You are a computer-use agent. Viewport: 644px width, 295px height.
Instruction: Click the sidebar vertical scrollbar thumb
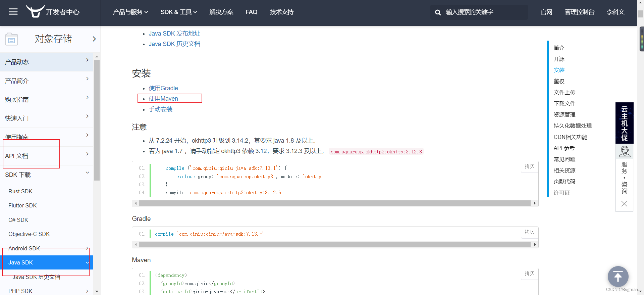pyautogui.click(x=97, y=120)
